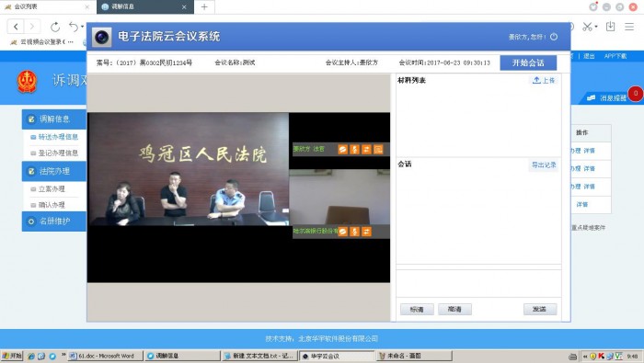Toggle the second participant's microphone icon

(354, 232)
